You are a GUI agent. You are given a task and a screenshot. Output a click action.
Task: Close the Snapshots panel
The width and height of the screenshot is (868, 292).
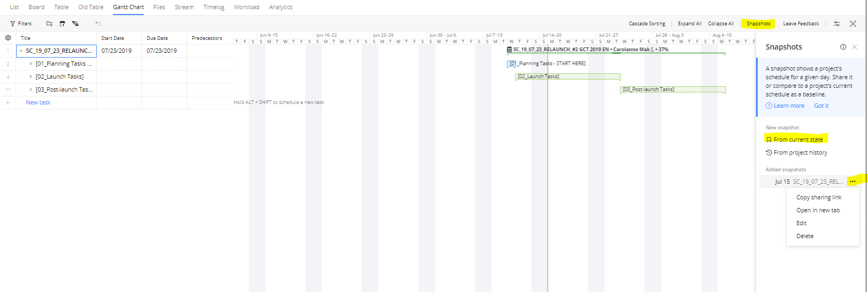(855, 47)
